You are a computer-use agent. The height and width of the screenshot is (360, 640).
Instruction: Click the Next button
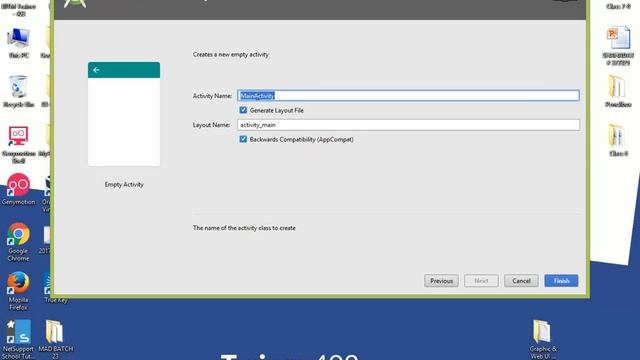(481, 281)
